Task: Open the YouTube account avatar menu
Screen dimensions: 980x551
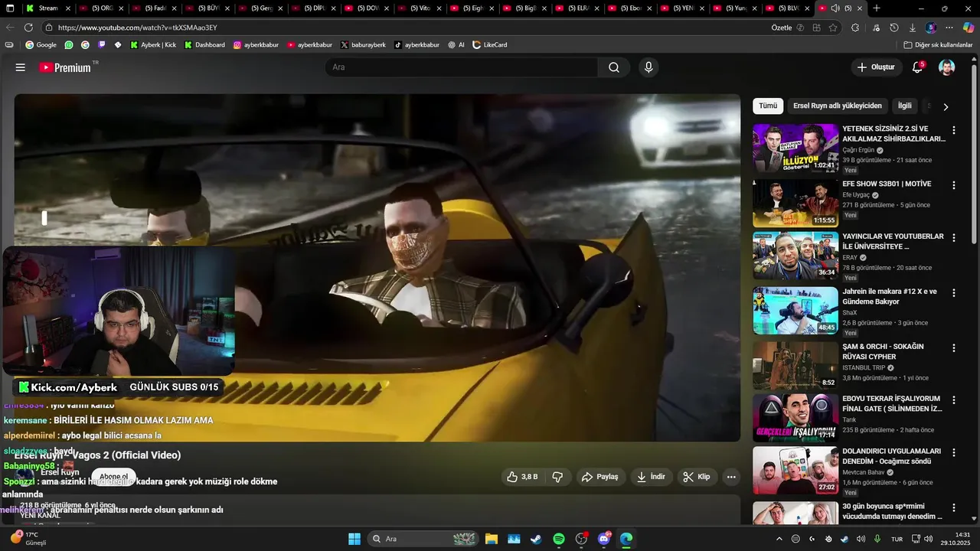Action: (947, 67)
